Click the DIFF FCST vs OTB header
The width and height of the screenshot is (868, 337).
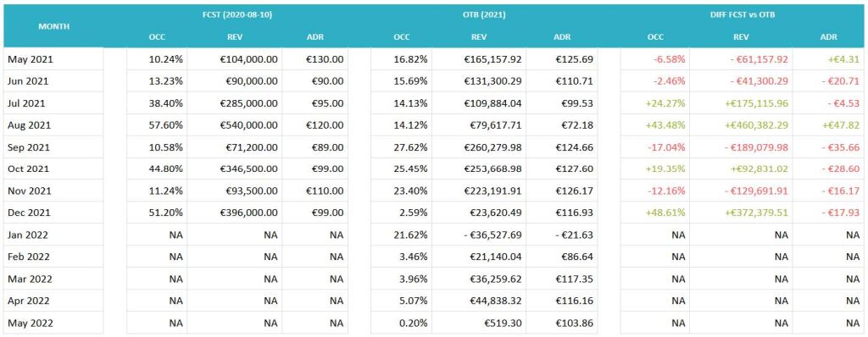click(x=743, y=15)
